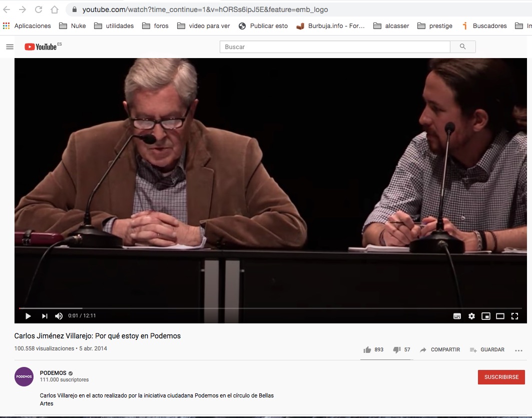Open the Buscadores bookmark folder

[484, 26]
